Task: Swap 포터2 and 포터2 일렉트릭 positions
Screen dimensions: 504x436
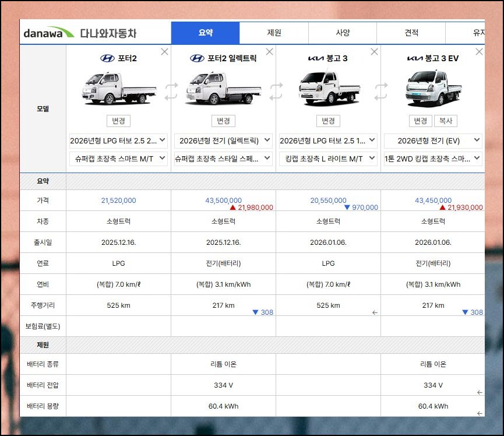Action: click(x=171, y=92)
